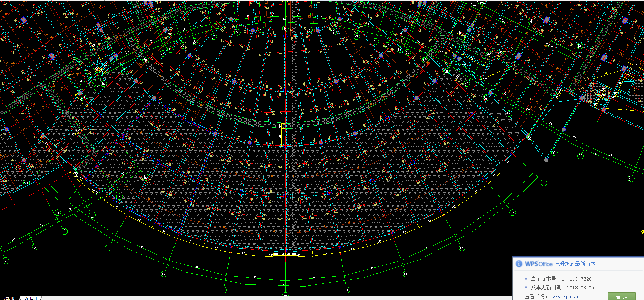Screen dimensions: 644x300
Task: Open the www.wps.cn link
Action: (x=566, y=297)
